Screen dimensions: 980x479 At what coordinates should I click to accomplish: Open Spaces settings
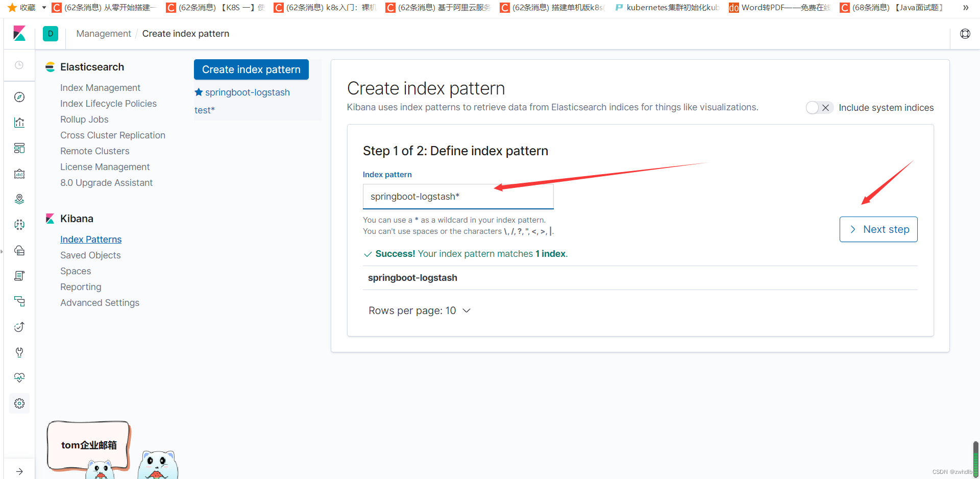(76, 271)
